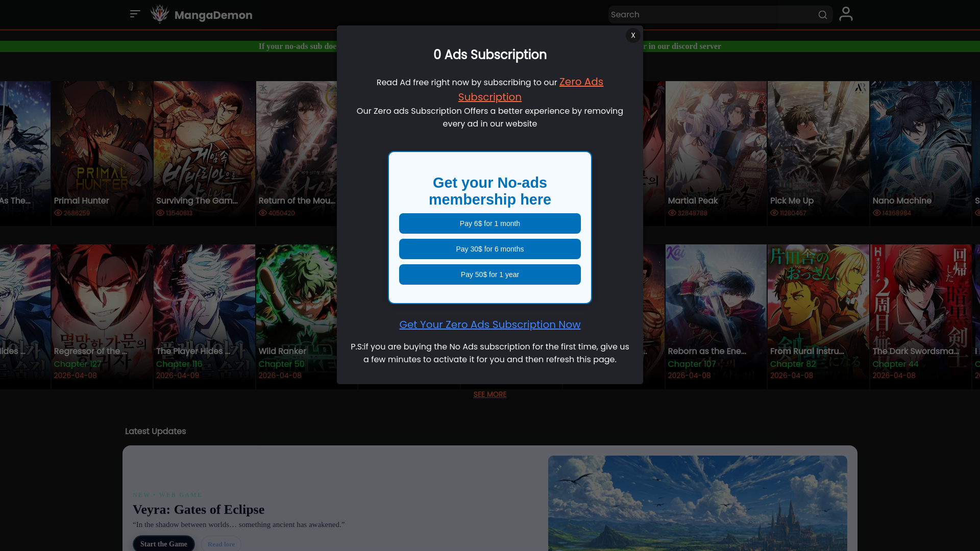Click the SEE MORE link
Viewport: 980px width, 551px height.
[x=490, y=394]
